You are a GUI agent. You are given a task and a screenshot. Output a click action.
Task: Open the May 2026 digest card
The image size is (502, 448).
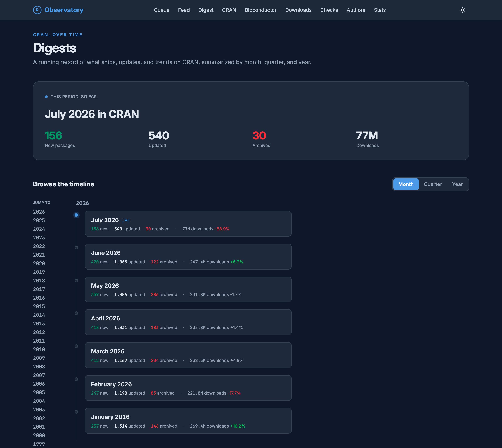pyautogui.click(x=188, y=289)
